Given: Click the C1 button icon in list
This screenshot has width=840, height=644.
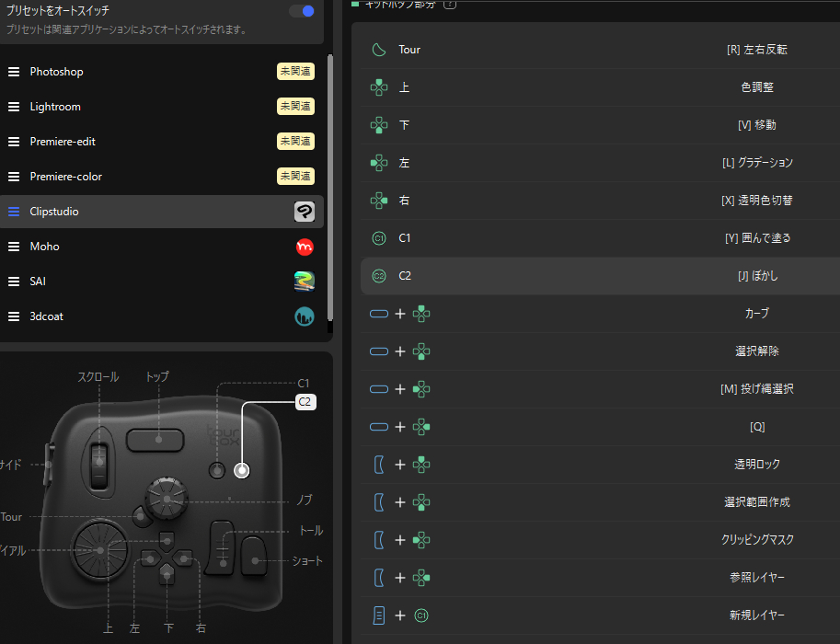Looking at the screenshot, I should click(379, 238).
